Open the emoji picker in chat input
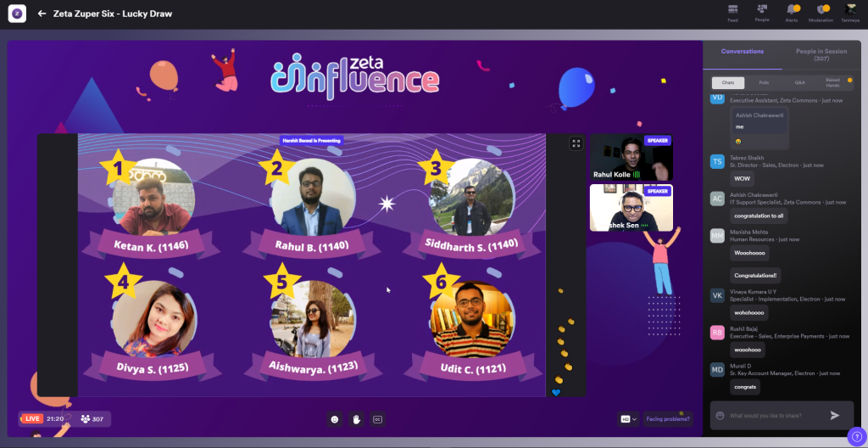Image resolution: width=868 pixels, height=448 pixels. tap(721, 415)
